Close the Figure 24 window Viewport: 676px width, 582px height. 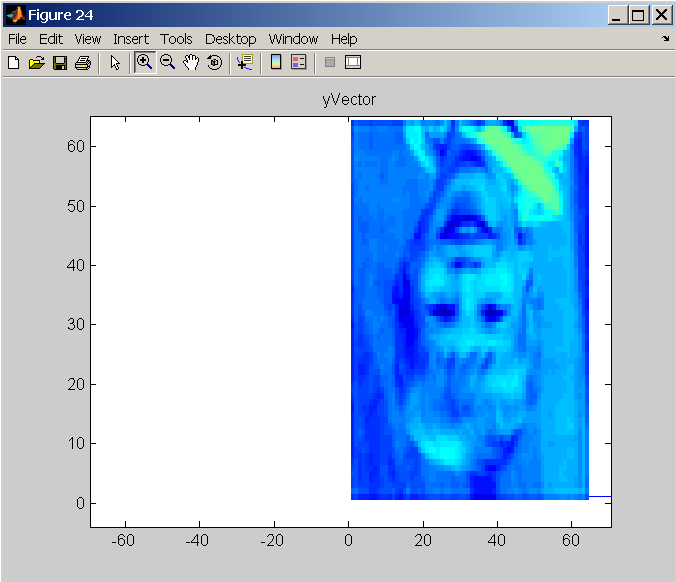(x=661, y=15)
